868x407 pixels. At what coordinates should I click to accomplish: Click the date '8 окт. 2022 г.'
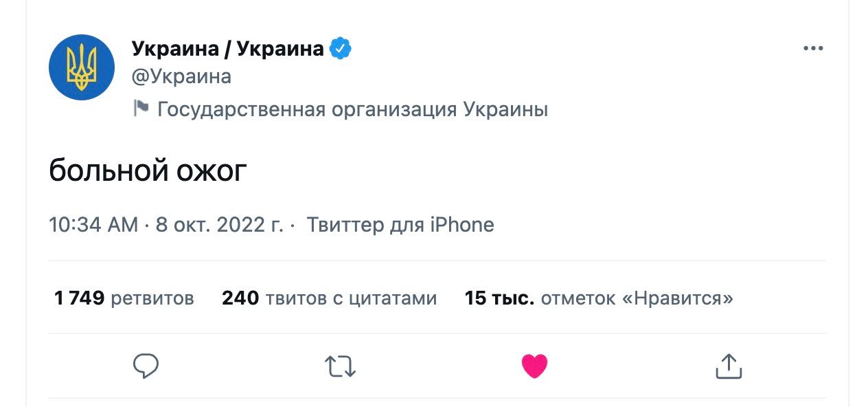click(x=219, y=225)
